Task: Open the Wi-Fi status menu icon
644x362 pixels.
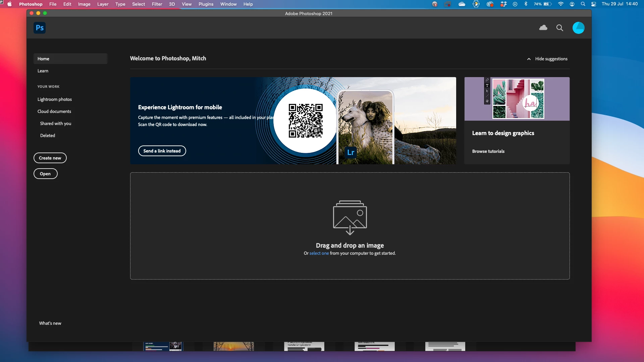Action: tap(560, 4)
